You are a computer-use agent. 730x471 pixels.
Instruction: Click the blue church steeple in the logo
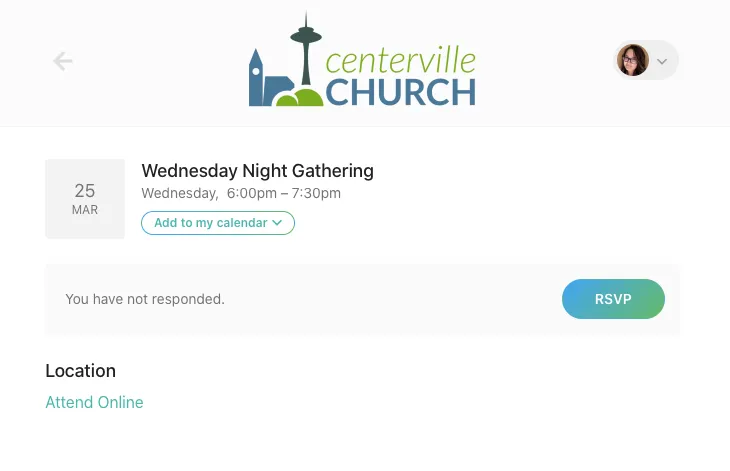258,79
